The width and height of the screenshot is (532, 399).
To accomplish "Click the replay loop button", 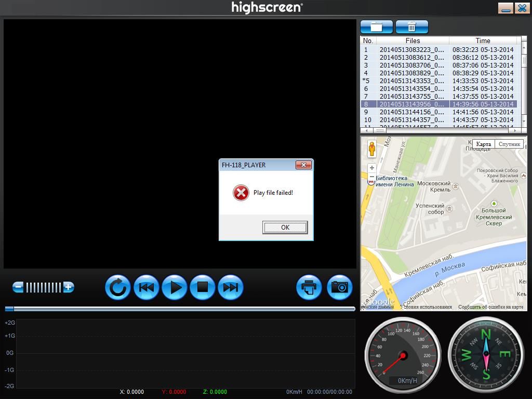I will [x=118, y=287].
